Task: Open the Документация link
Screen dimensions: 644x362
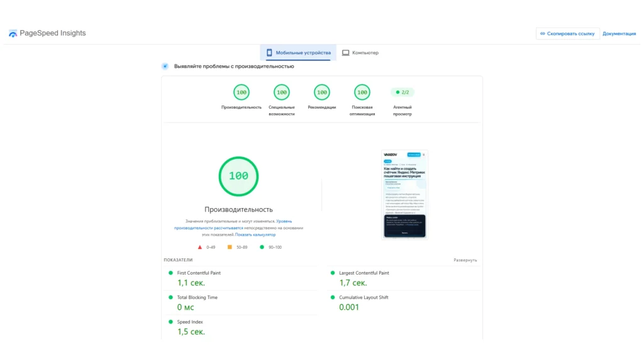Action: pos(619,34)
